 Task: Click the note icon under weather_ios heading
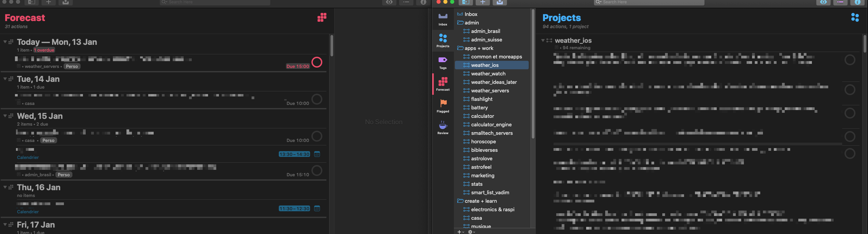point(557,48)
